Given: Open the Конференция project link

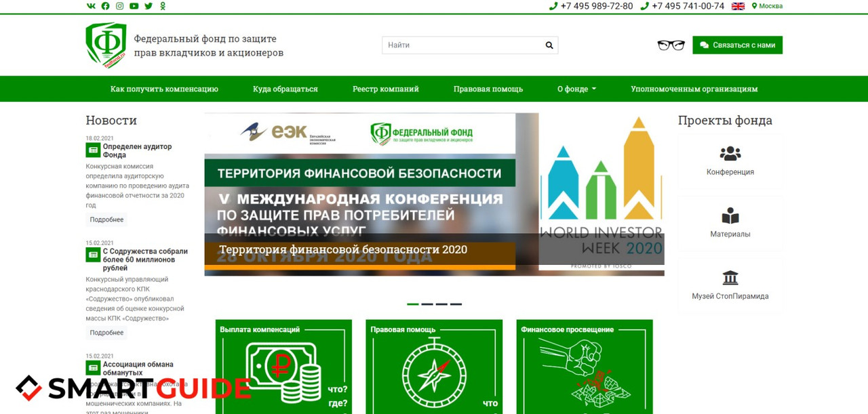Looking at the screenshot, I should coord(730,172).
